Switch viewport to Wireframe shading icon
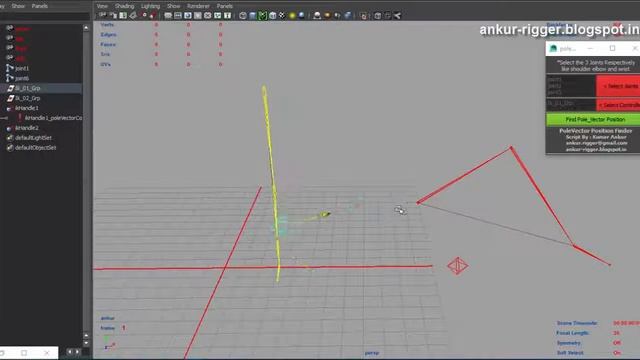This screenshot has height=360, width=640. click(243, 16)
